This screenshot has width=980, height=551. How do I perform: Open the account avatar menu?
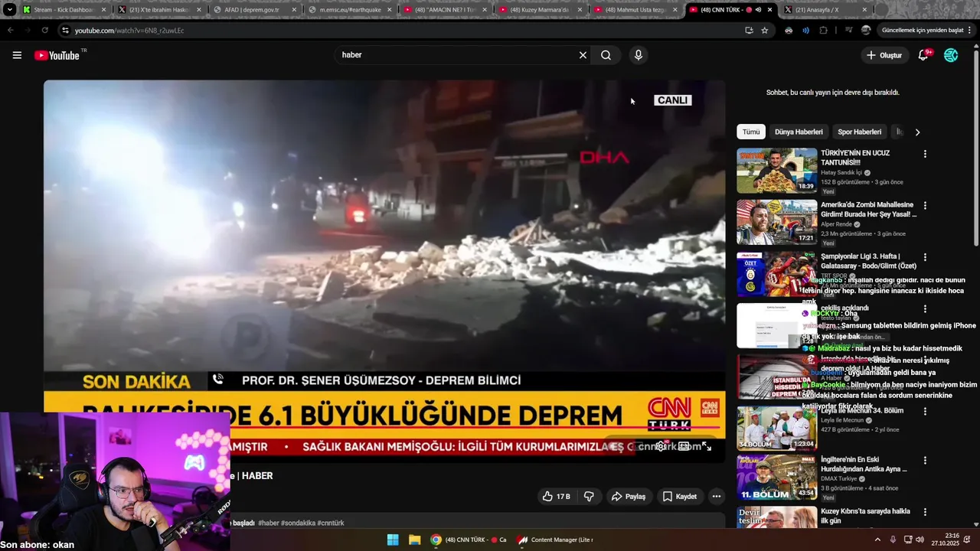[951, 55]
